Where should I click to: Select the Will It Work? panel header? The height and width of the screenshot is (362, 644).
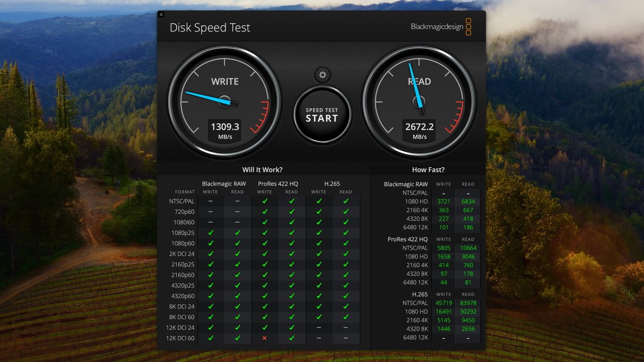click(263, 170)
